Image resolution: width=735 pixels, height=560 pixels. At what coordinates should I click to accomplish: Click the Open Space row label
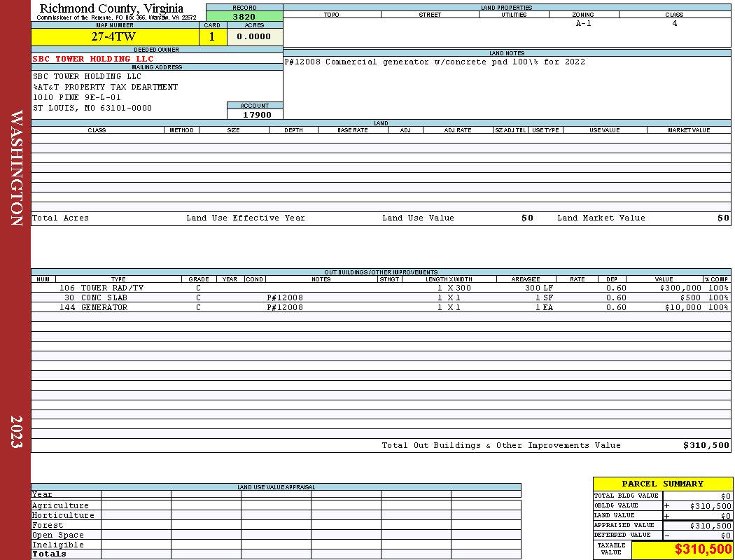coord(57,535)
